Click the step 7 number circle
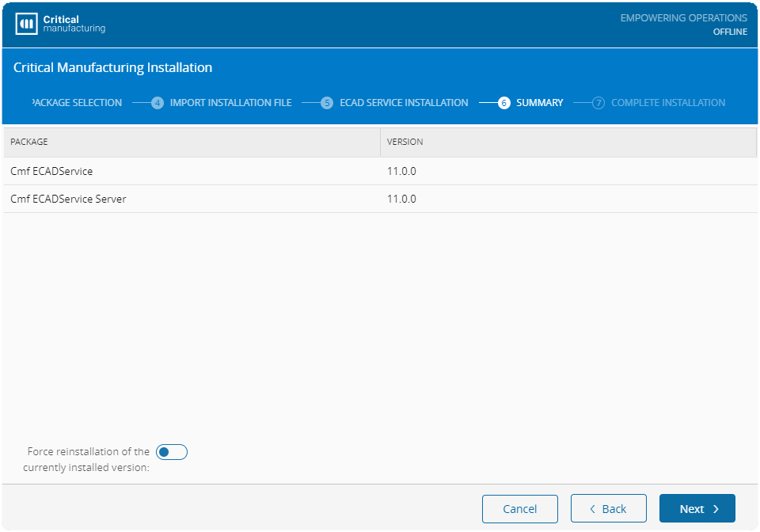This screenshot has width=760, height=532. (x=598, y=103)
